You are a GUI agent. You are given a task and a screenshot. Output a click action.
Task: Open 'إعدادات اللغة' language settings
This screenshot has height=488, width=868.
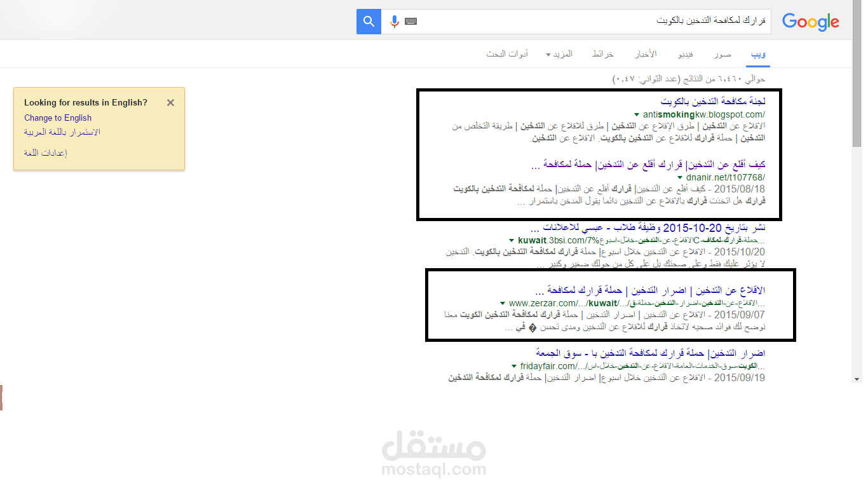coord(46,153)
